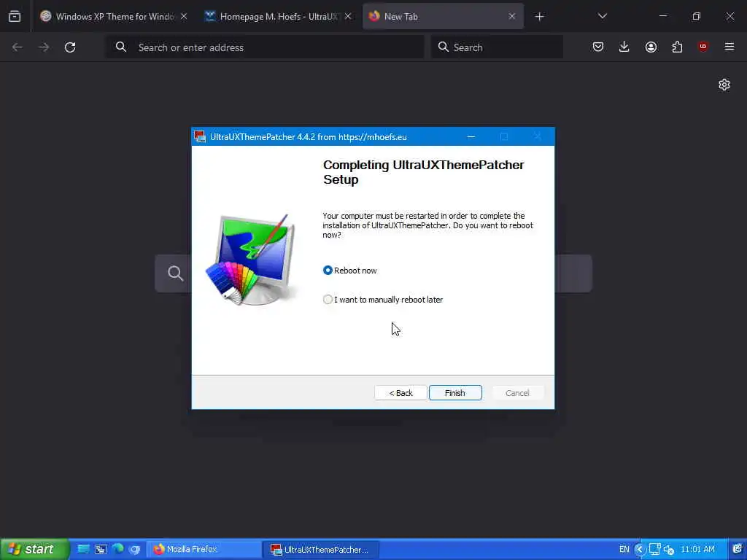The width and height of the screenshot is (747, 560).
Task: Select the Reboot now radio option
Action: click(349, 271)
